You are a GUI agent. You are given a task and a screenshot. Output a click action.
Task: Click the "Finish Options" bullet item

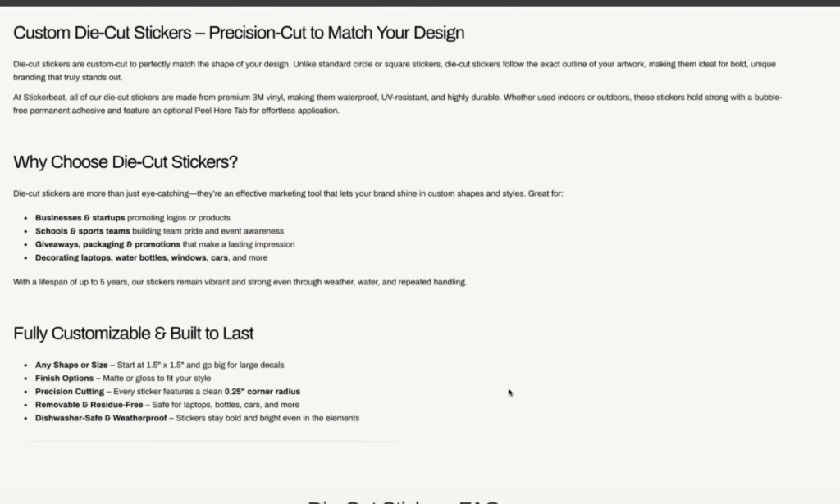click(65, 378)
